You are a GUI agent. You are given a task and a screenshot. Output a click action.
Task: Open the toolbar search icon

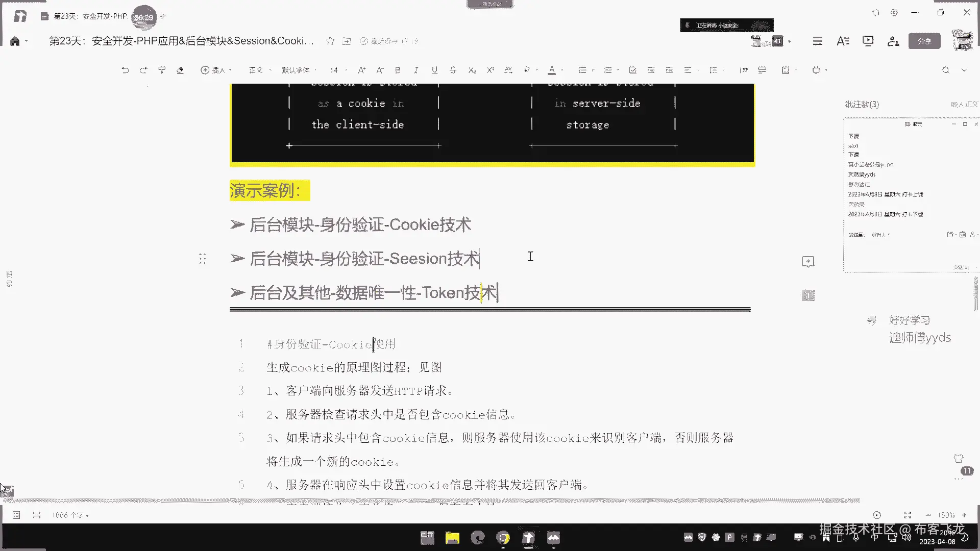946,70
